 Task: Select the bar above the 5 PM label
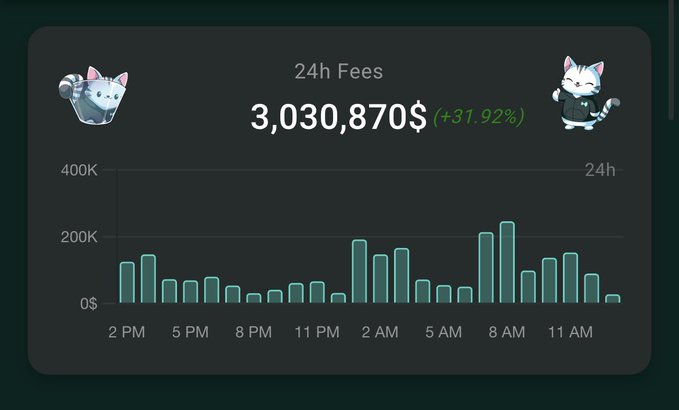(191, 292)
